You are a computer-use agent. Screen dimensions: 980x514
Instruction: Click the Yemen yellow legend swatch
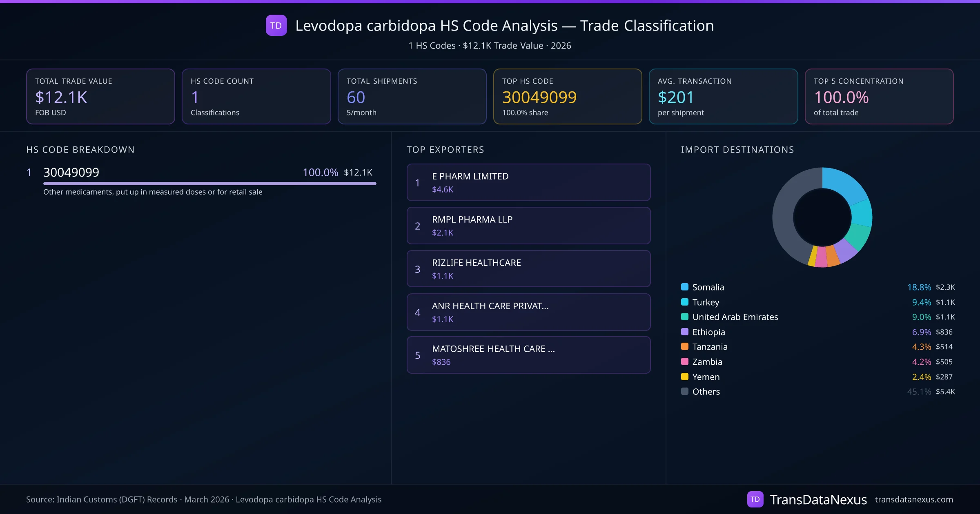pyautogui.click(x=685, y=377)
